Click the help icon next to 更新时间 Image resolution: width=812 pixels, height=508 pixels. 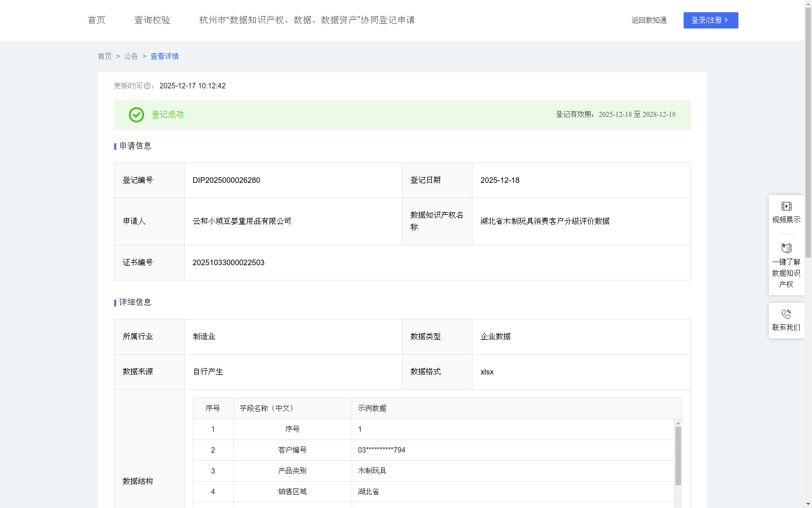tap(147, 86)
